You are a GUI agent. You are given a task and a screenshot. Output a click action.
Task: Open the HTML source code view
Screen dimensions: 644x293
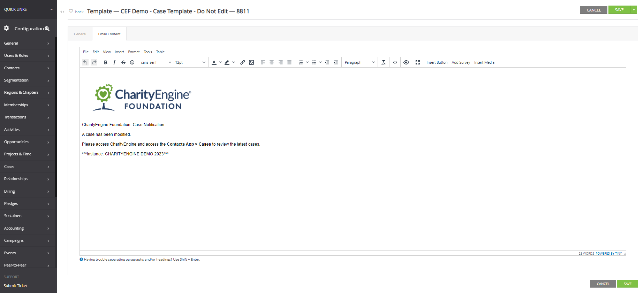pos(395,62)
